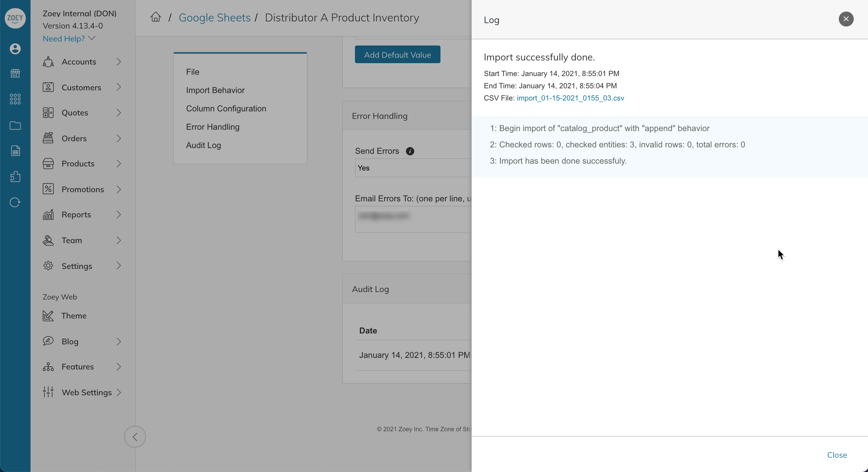This screenshot has width=868, height=472.
Task: Click the Send Errors info icon
Action: pyautogui.click(x=410, y=151)
